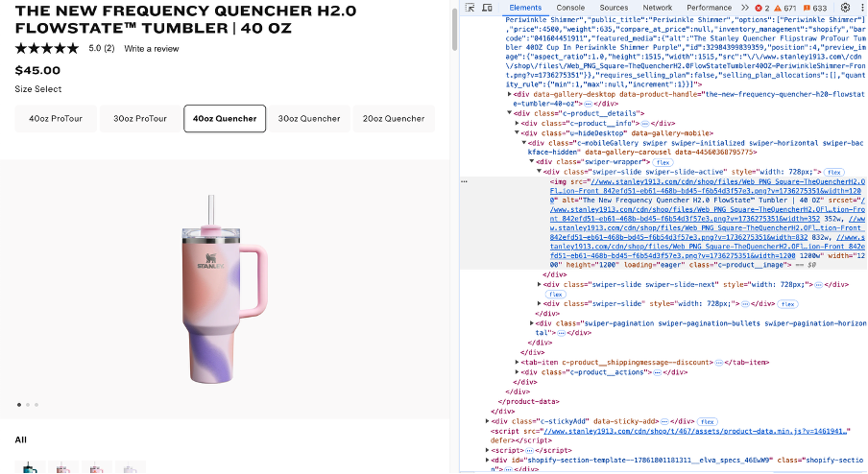Collapse the swiper-wrapper div node
868x474 pixels.
pyautogui.click(x=531, y=162)
